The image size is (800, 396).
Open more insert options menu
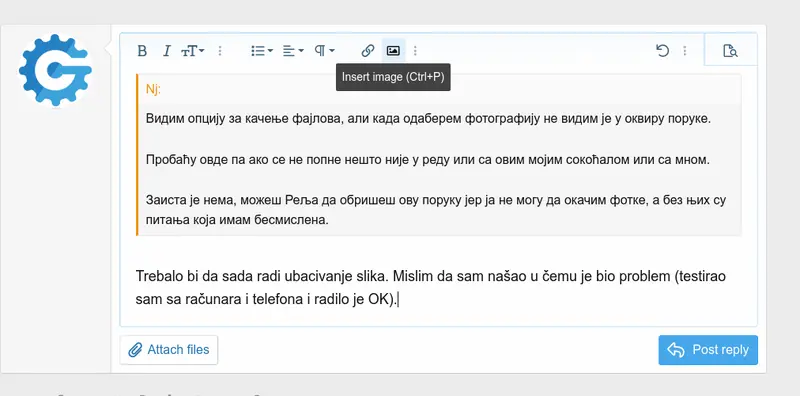pos(415,51)
